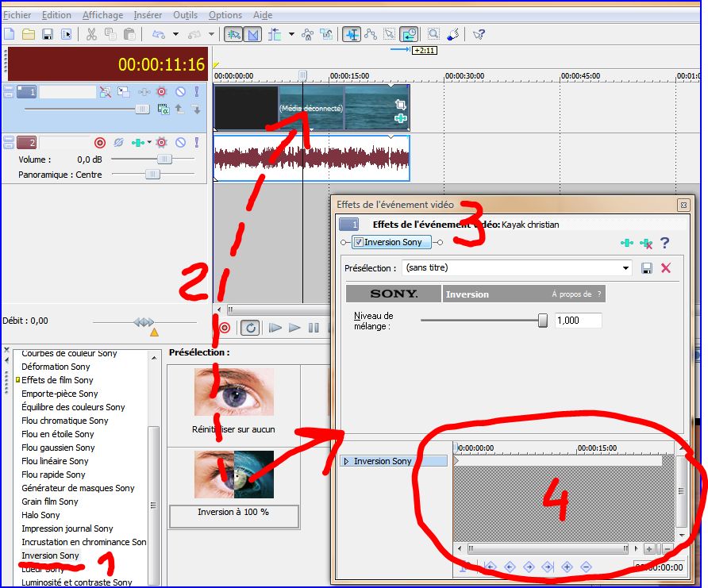Uncheck the Inversion Sony effect checkbox

point(359,242)
